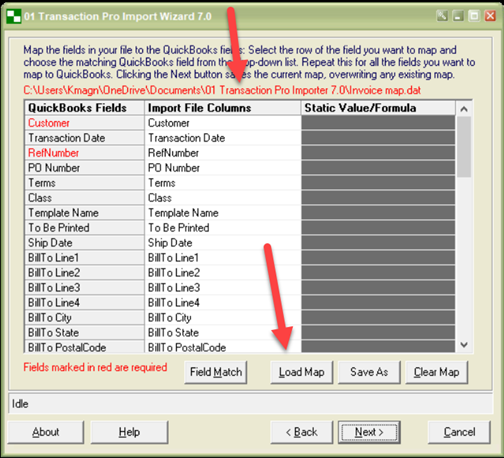
Task: Click the Static Value cell for Customer row
Action: [x=378, y=123]
